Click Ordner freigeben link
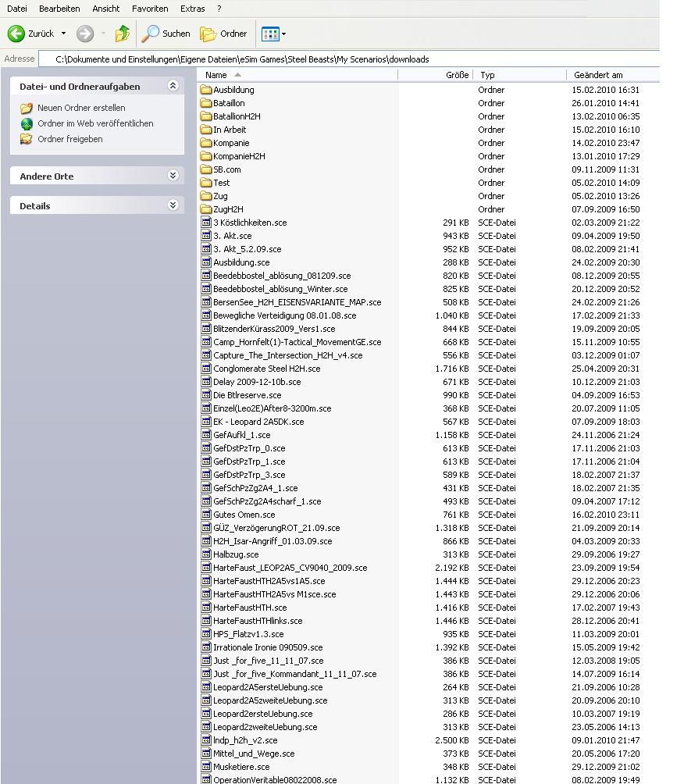The image size is (684, 784). tap(69, 139)
